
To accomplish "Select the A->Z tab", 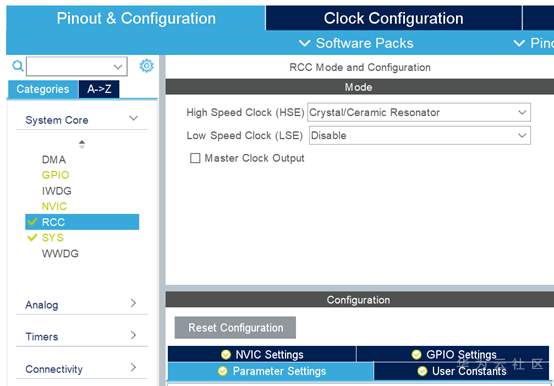I will (99, 89).
